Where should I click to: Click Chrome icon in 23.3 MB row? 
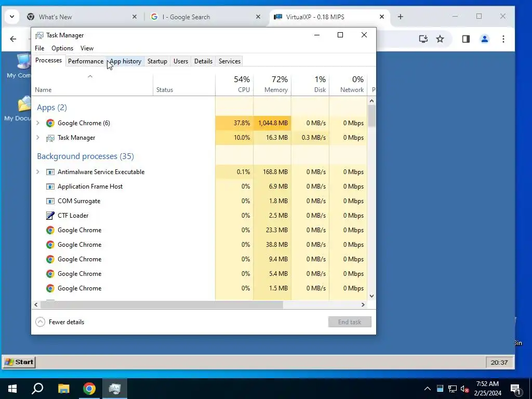pos(50,230)
